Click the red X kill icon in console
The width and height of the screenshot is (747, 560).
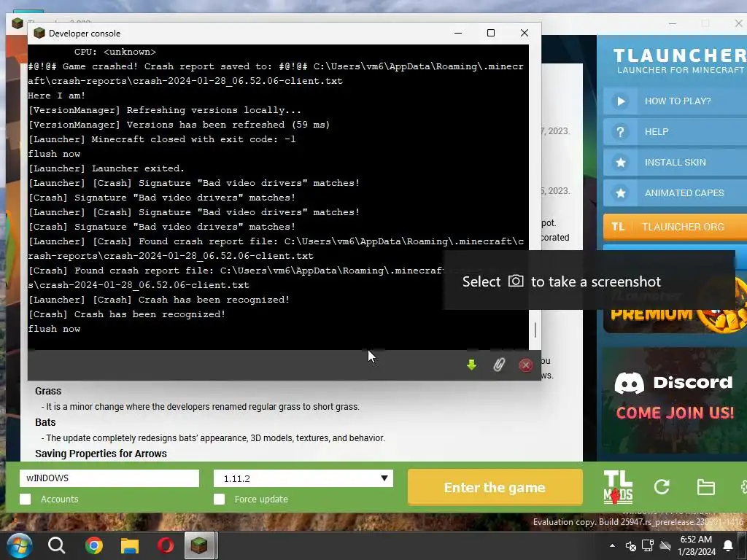[x=525, y=365]
